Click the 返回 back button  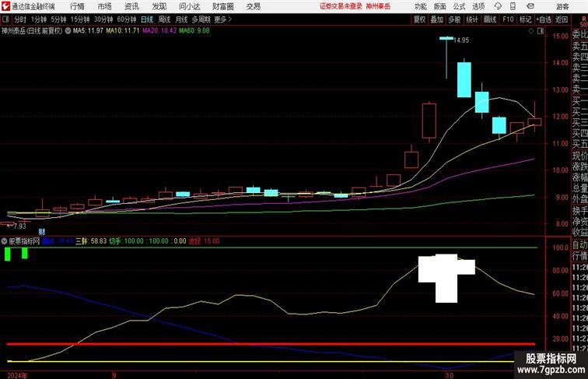562,19
